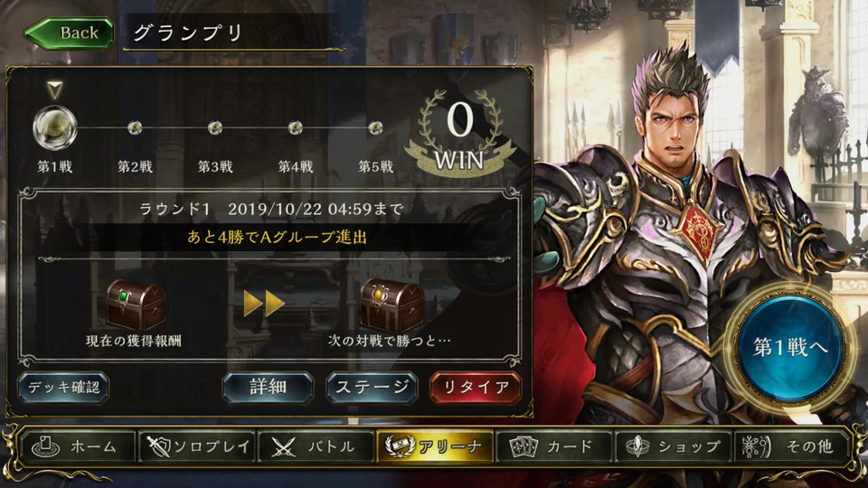Go to ホーム home tab
Viewport: 868px width, 488px height.
(x=78, y=446)
